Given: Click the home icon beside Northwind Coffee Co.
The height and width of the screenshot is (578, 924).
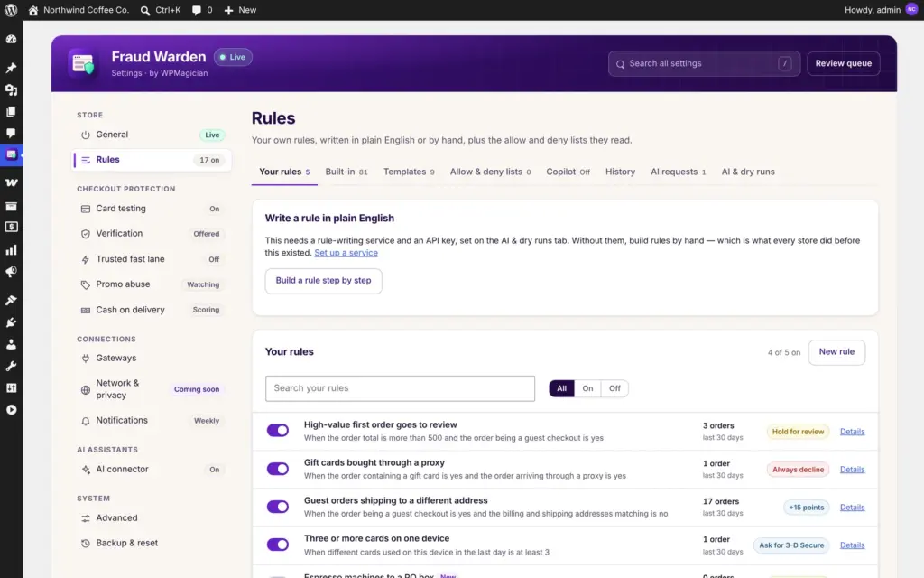Looking at the screenshot, I should [33, 10].
